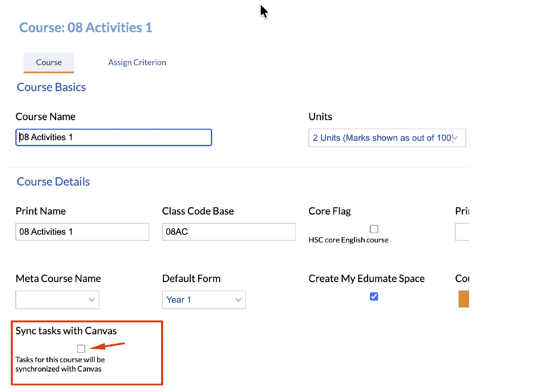The image size is (536, 392).
Task: Click the Class Code Base label
Action: [x=198, y=211]
